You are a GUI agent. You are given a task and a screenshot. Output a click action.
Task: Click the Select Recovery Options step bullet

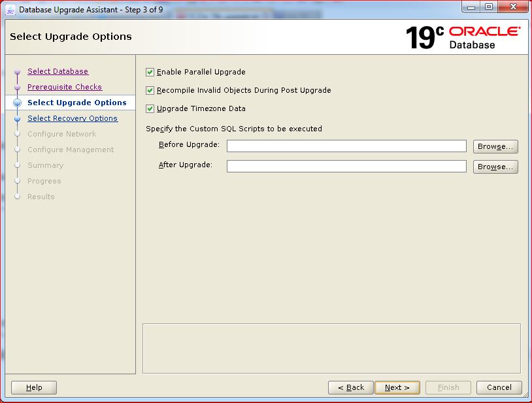coord(18,119)
